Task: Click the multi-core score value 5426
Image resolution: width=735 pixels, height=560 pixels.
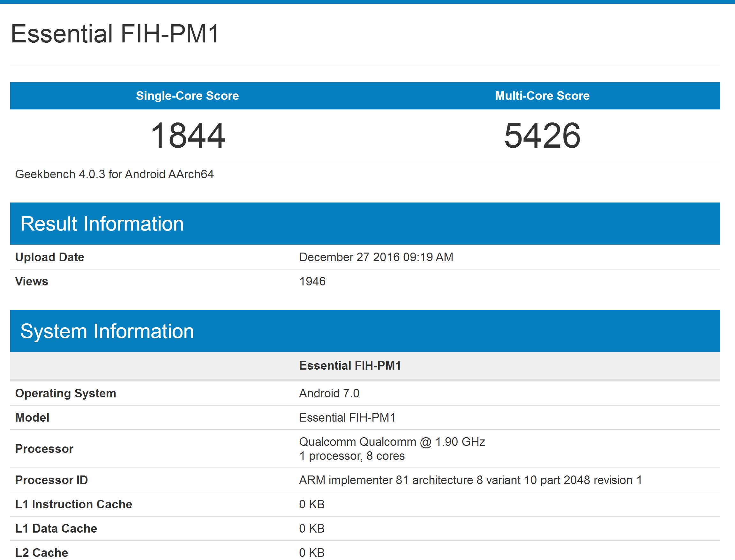Action: tap(542, 135)
